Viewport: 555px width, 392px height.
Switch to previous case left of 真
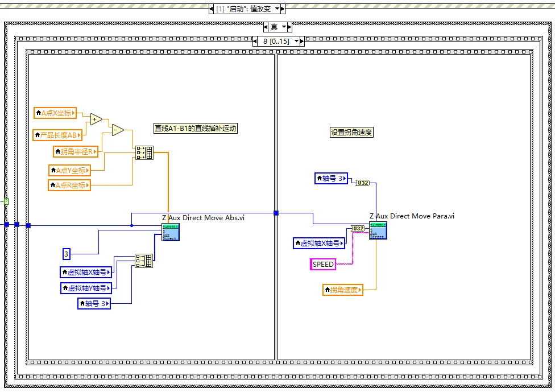point(266,27)
